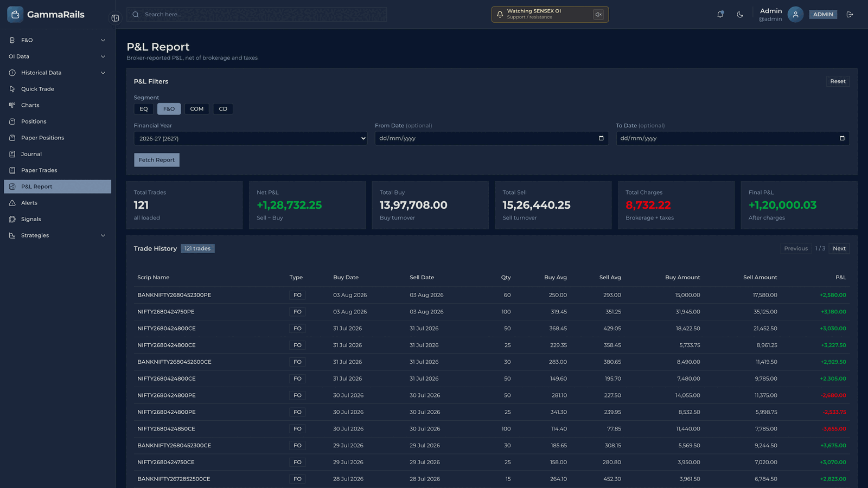This screenshot has width=868, height=488.
Task: Reset the P&L filters
Action: tap(838, 81)
